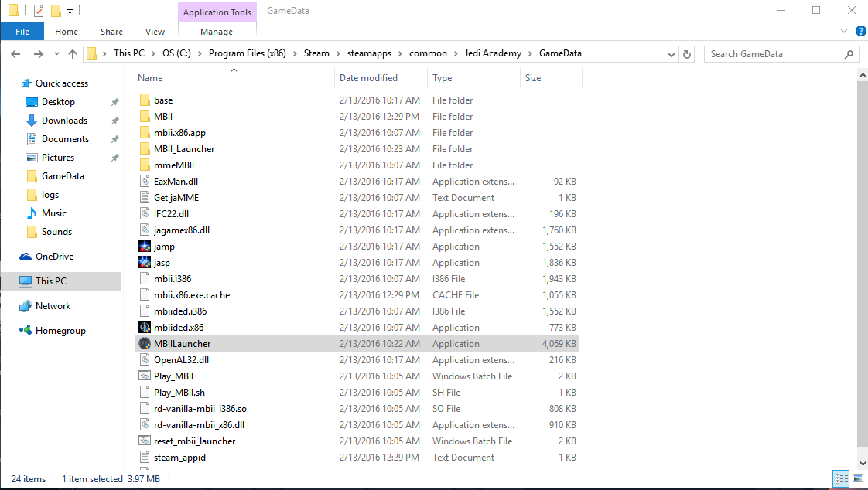Open Explorer help question mark

tap(860, 31)
